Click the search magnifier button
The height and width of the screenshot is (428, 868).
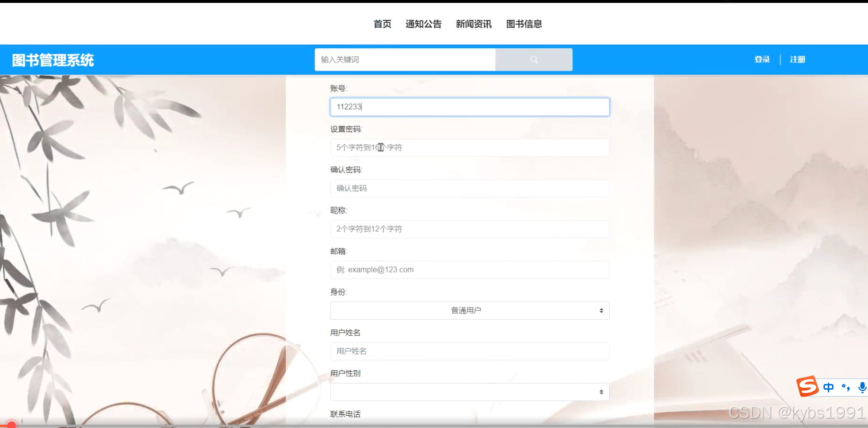click(x=534, y=60)
